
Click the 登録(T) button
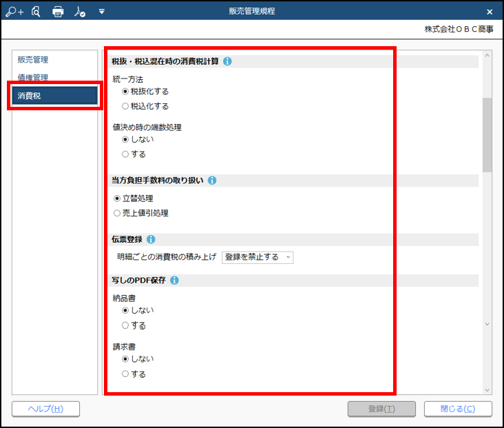pos(381,409)
